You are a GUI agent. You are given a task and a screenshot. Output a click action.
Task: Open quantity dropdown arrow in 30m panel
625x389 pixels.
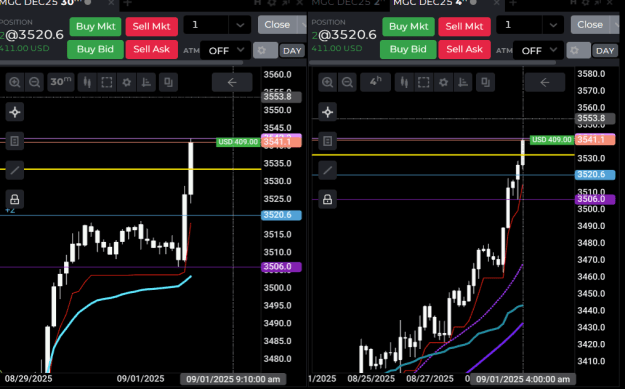240,25
